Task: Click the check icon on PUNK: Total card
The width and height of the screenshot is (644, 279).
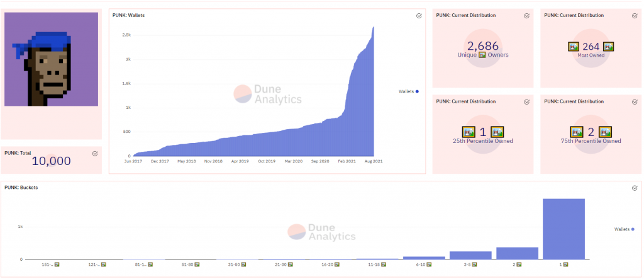Action: pyautogui.click(x=95, y=153)
